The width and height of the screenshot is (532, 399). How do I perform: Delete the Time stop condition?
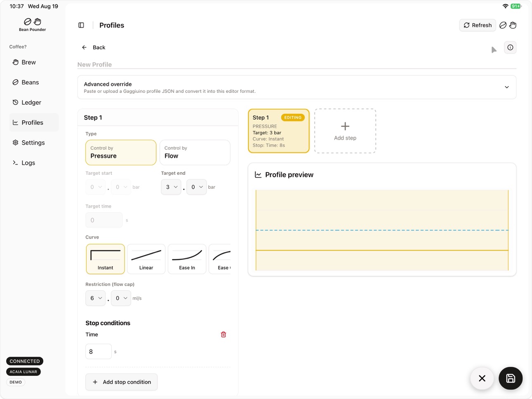[224, 334]
